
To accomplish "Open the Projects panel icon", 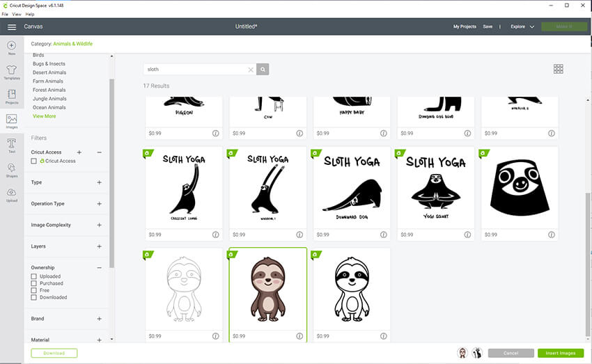I will 12,97.
